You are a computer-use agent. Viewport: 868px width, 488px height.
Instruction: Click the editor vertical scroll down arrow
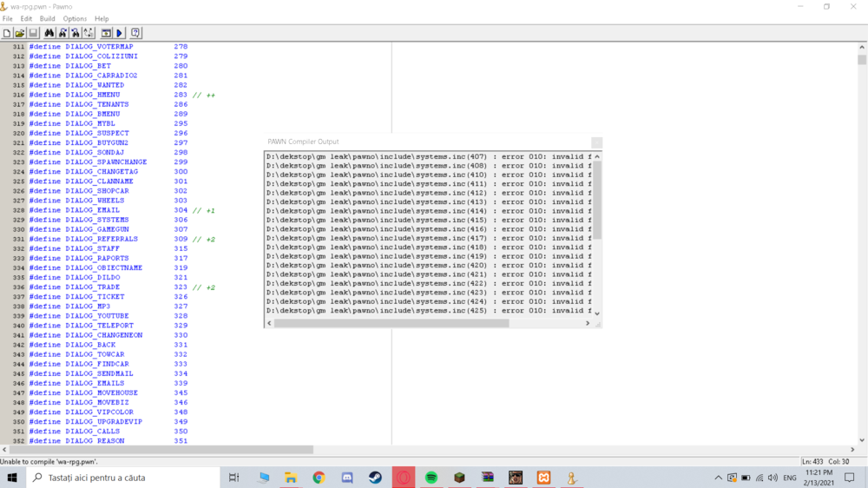click(x=862, y=440)
